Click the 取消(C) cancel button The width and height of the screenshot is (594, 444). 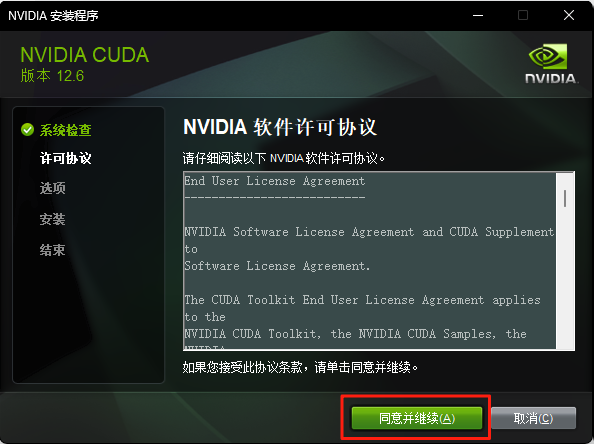[x=533, y=418]
